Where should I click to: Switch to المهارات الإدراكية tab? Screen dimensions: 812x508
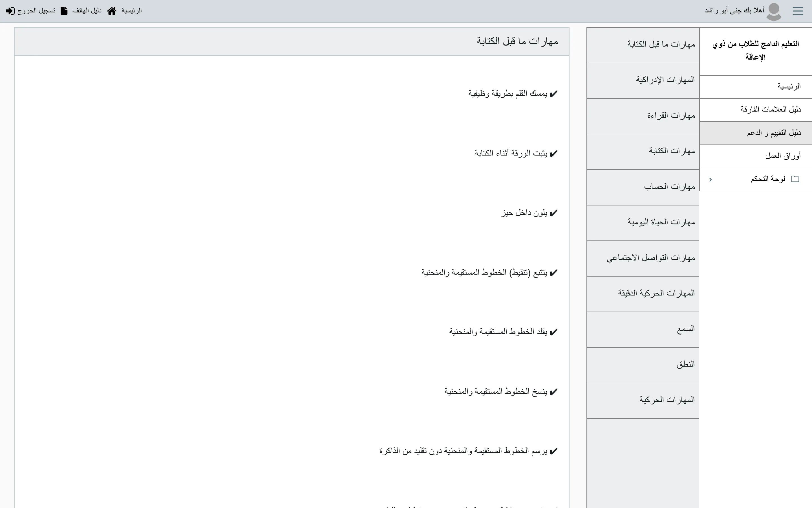(x=643, y=81)
